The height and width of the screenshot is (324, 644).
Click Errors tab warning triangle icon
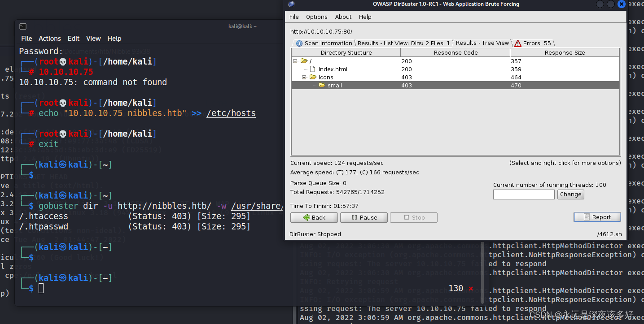click(x=518, y=43)
